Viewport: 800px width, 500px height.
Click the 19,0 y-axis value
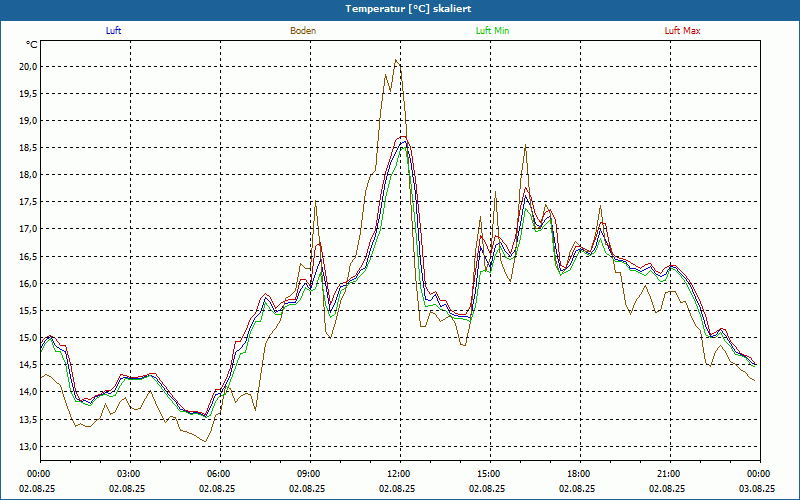coord(29,120)
